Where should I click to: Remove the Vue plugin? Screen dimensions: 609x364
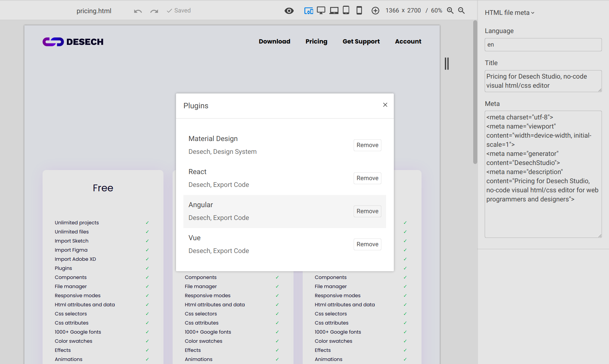tap(367, 244)
